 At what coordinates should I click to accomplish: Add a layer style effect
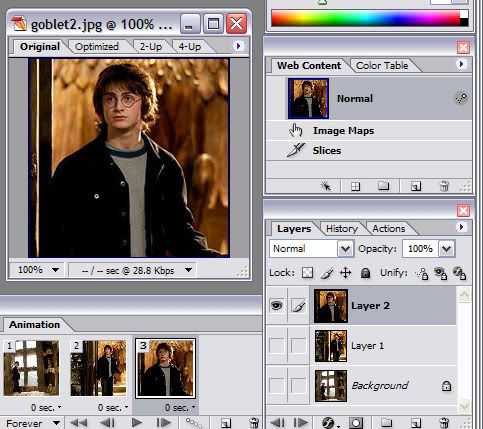(328, 423)
